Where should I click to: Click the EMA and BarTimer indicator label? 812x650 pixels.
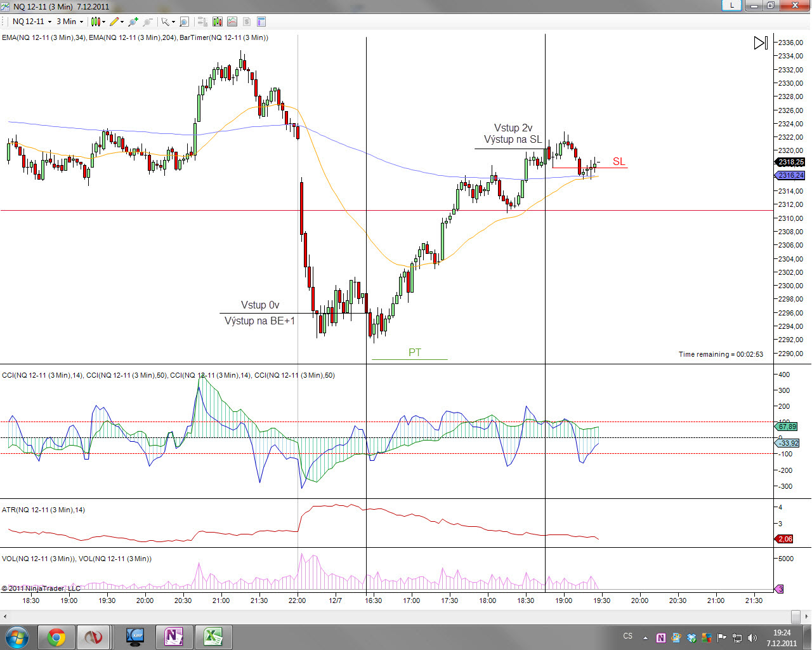click(135, 38)
